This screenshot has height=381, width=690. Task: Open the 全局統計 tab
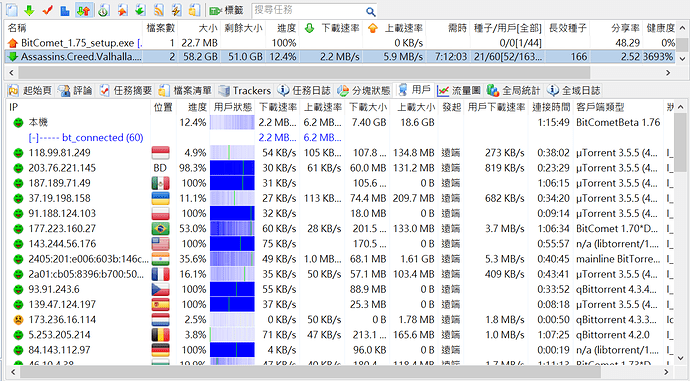[x=513, y=91]
